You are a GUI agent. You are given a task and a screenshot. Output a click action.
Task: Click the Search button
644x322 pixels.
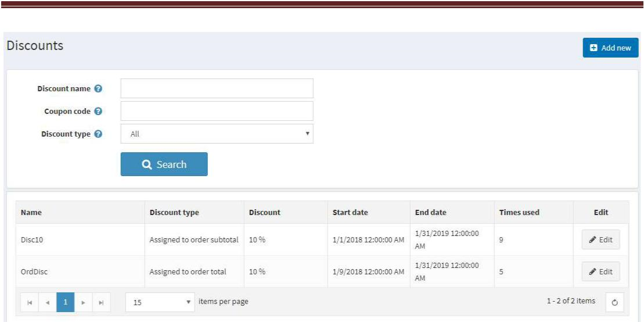(164, 164)
